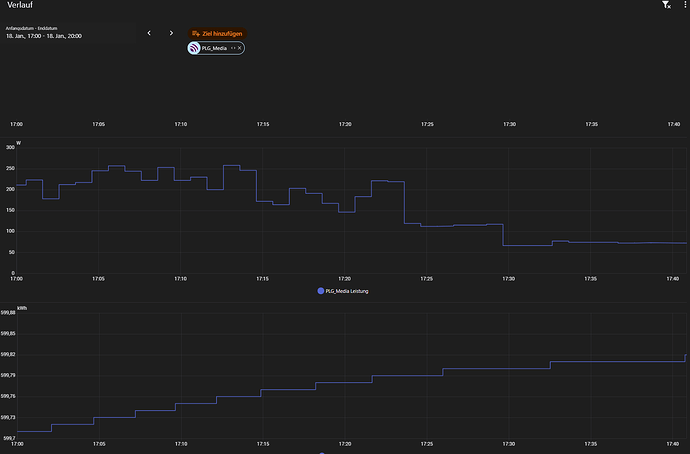This screenshot has height=454, width=690.
Task: Click the clear filters funnel icon
Action: tap(666, 6)
